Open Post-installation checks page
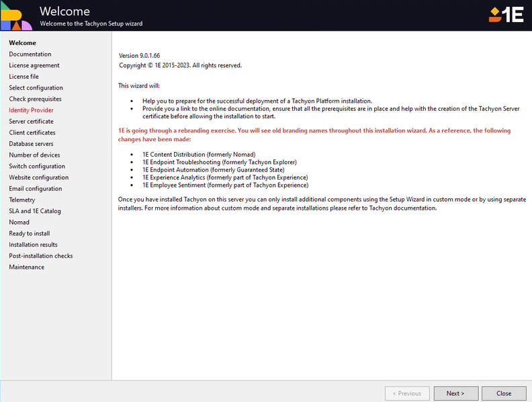Image resolution: width=532 pixels, height=402 pixels. click(41, 256)
